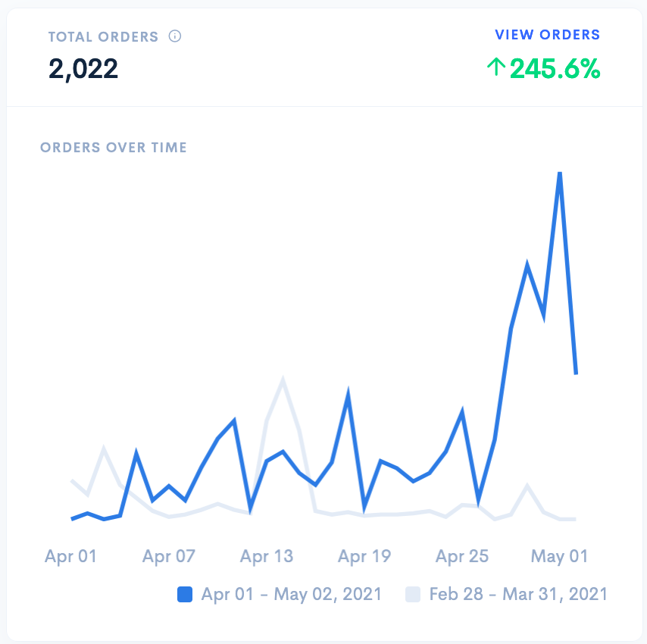647x644 pixels.
Task: Click the green up arrow icon
Action: coord(495,68)
